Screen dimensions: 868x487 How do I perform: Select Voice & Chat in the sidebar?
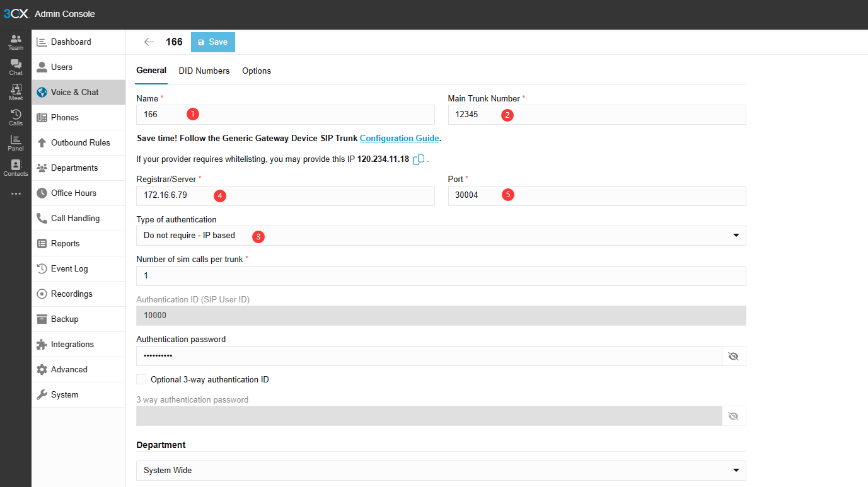coord(79,93)
